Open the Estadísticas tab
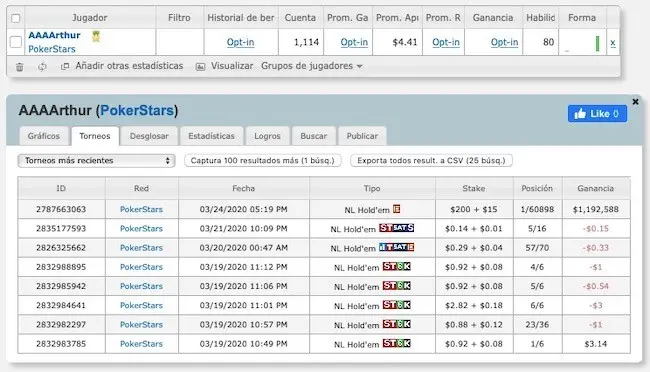 click(x=211, y=136)
